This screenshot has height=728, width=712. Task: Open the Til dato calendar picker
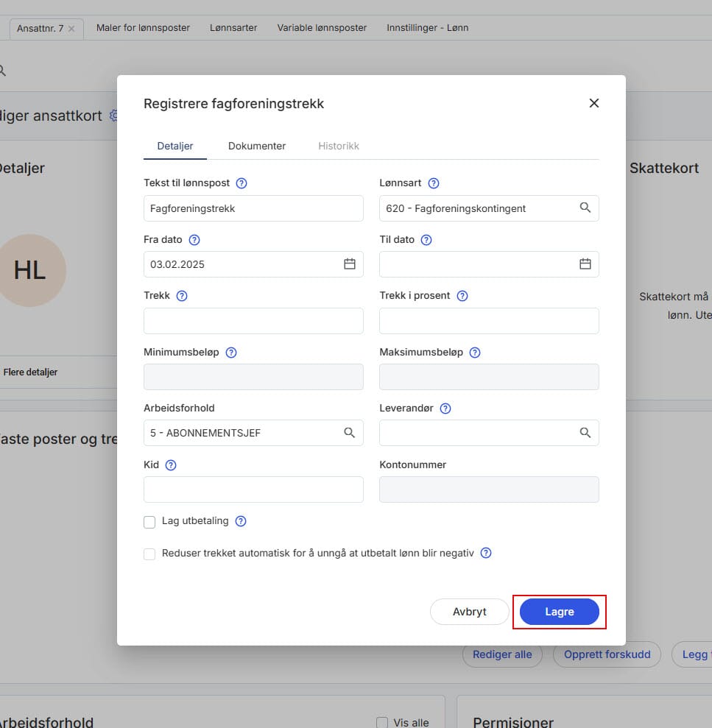(x=585, y=264)
